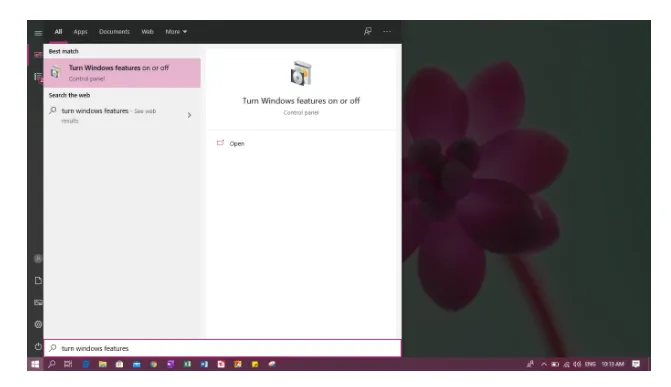
Task: Click the search feedback person icon
Action: tap(368, 31)
